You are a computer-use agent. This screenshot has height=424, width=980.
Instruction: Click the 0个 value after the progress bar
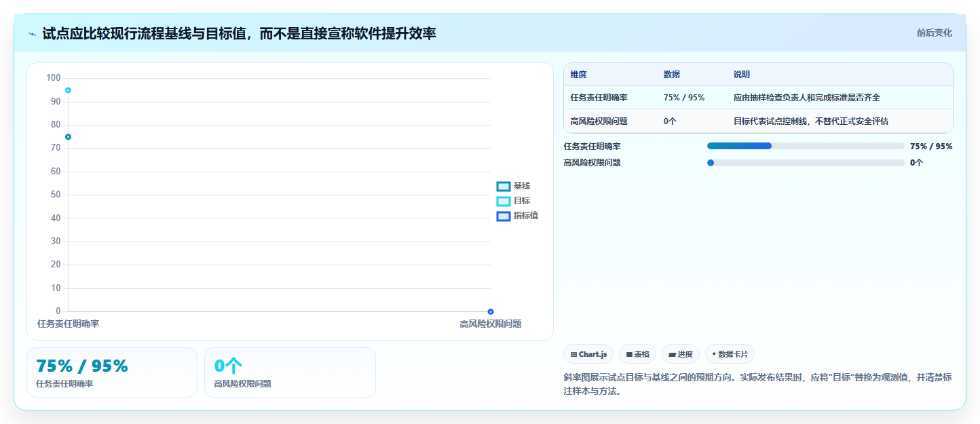click(917, 163)
